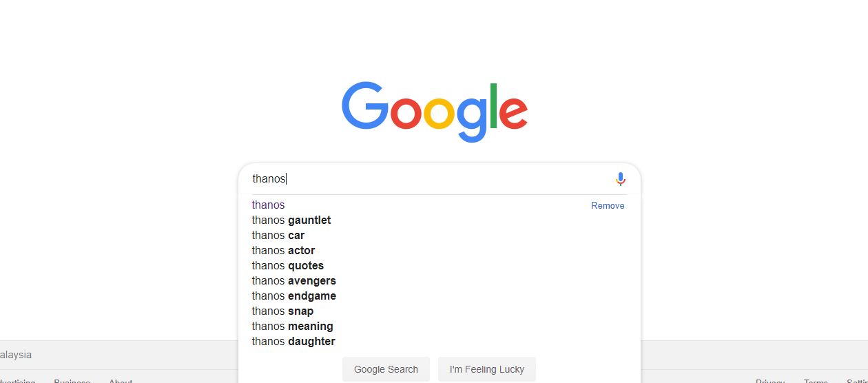Click the microphone voice search icon
The width and height of the screenshot is (868, 383).
621,179
